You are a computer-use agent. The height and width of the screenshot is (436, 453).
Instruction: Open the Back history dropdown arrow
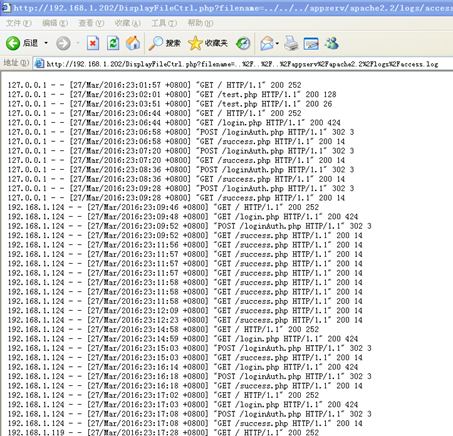click(46, 43)
